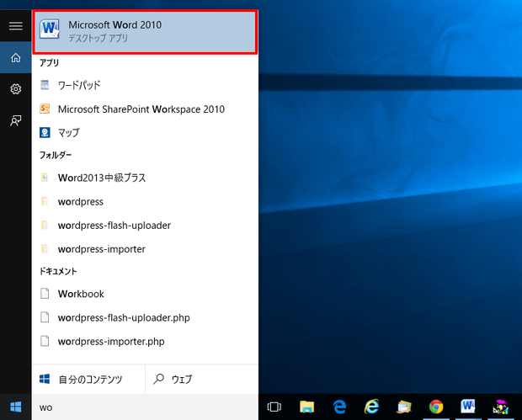Launch Microsoft Edge from taskbar
The width and height of the screenshot is (522, 420).
coord(339,407)
